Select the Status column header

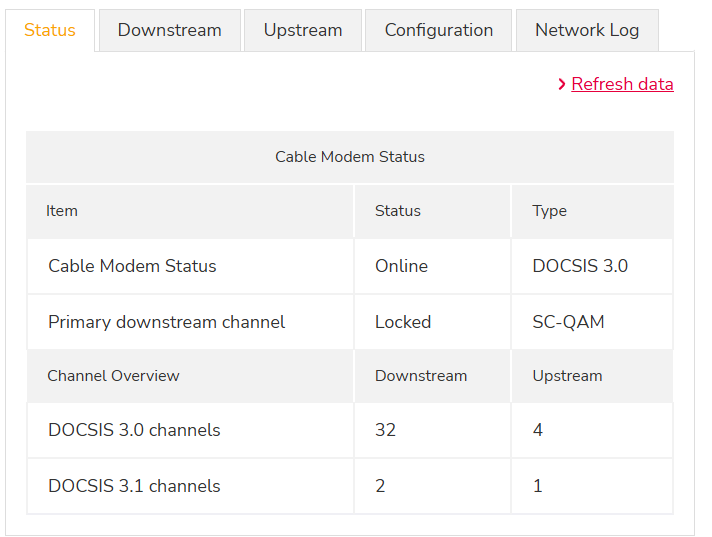click(398, 211)
